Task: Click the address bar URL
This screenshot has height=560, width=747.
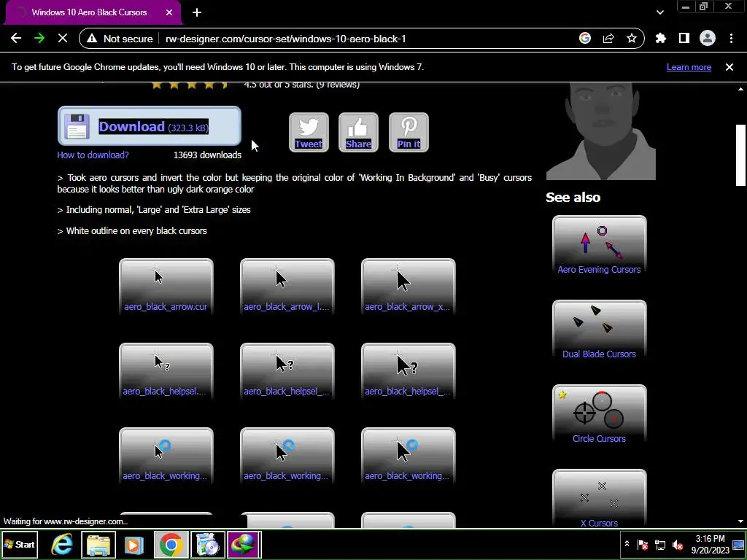Action: coord(285,39)
